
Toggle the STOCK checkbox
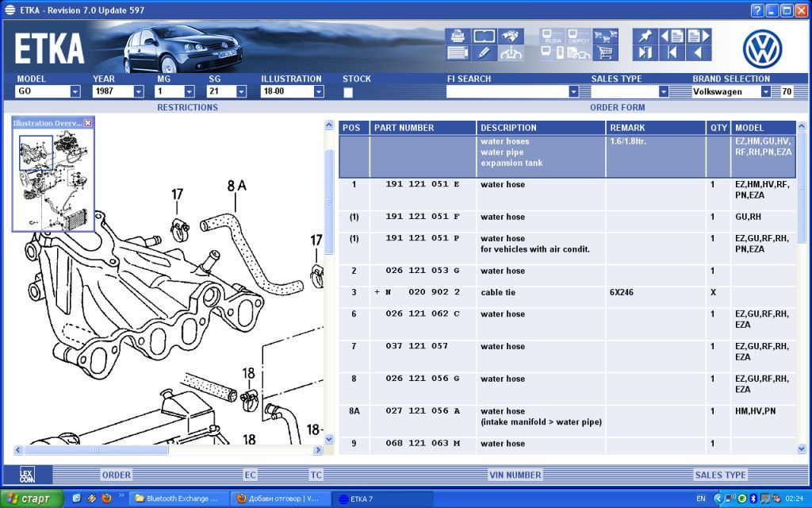(x=348, y=92)
